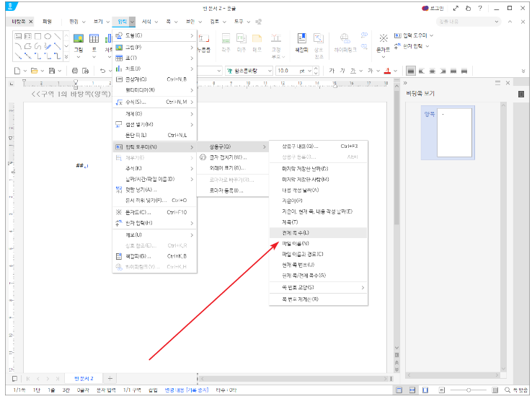Open the 쪽 번호 모양(S) submenu

318,287
